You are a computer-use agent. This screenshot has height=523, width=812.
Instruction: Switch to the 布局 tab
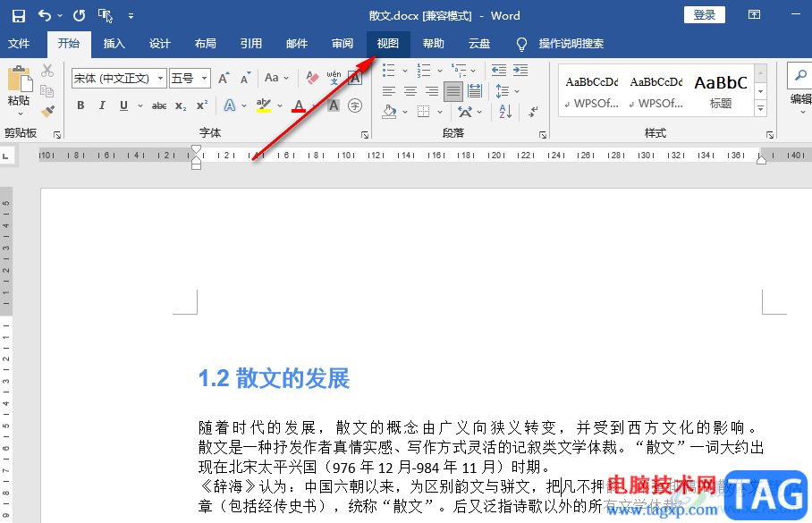click(x=205, y=44)
